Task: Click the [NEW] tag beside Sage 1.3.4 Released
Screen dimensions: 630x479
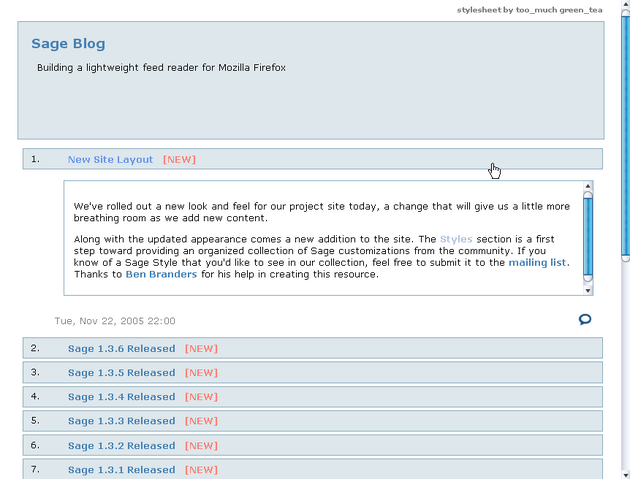Action: click(201, 397)
